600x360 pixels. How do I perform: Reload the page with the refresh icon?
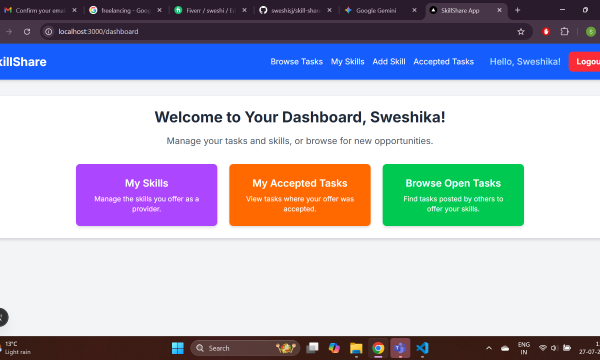pos(27,32)
